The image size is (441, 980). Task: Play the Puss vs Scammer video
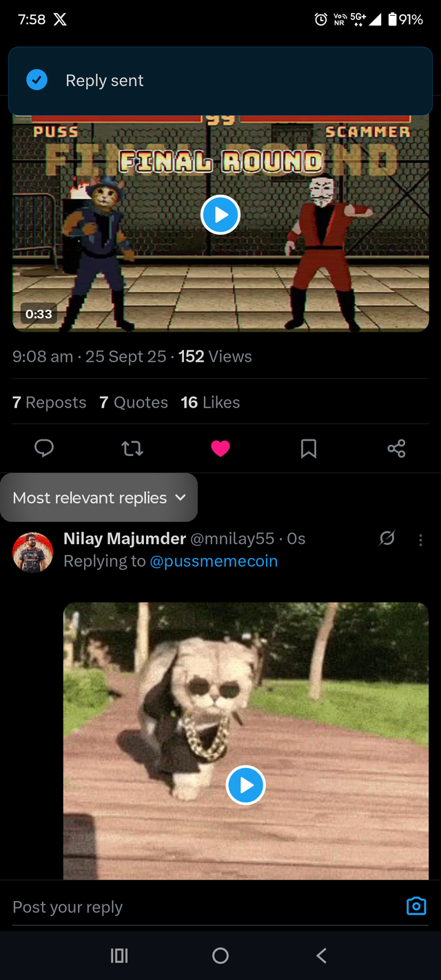(x=220, y=215)
